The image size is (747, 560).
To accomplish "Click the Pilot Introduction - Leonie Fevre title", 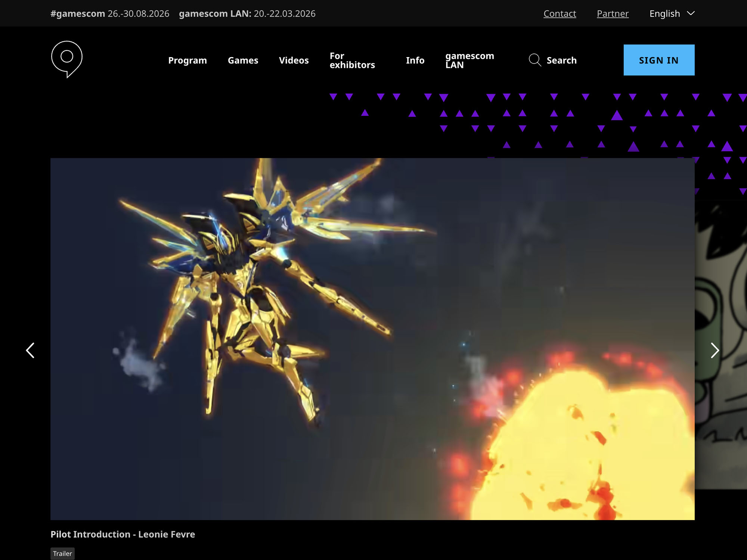I will pyautogui.click(x=123, y=534).
